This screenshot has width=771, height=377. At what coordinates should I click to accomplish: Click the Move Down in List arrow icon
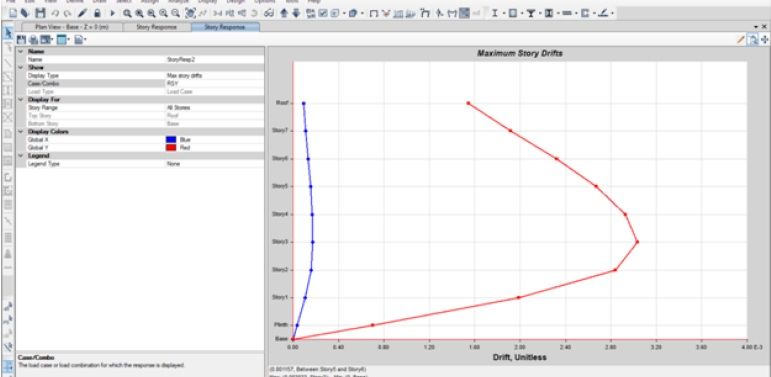click(296, 13)
